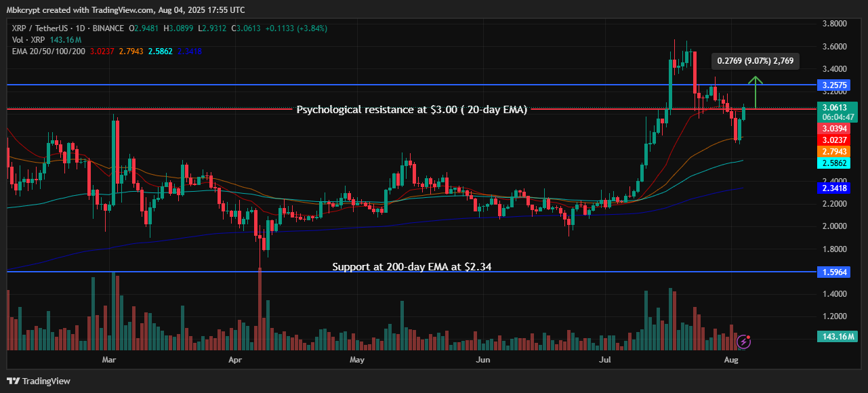Select the 0.2769 (9.07%) measurement callout

point(755,61)
